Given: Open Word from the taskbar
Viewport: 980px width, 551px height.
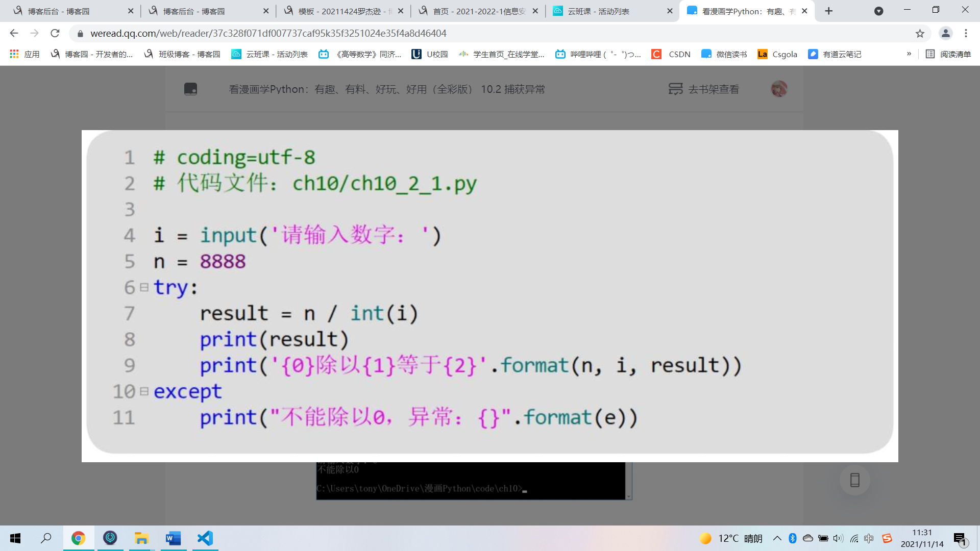Looking at the screenshot, I should pyautogui.click(x=174, y=538).
